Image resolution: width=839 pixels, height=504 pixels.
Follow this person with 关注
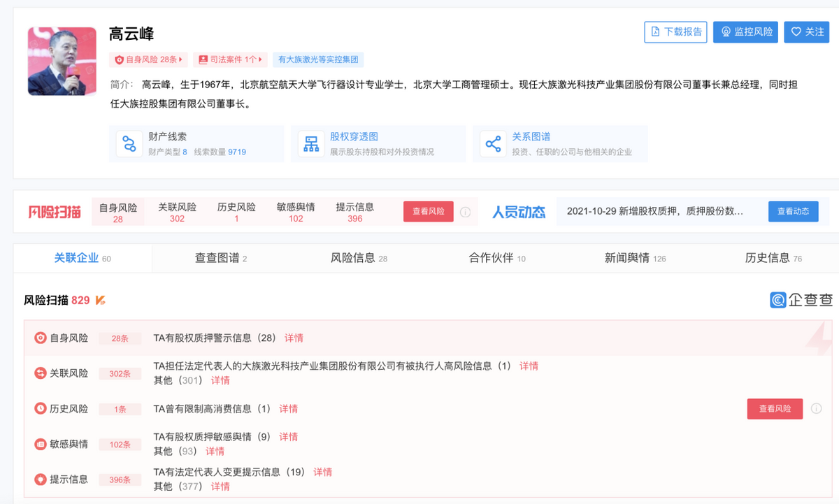pyautogui.click(x=807, y=32)
